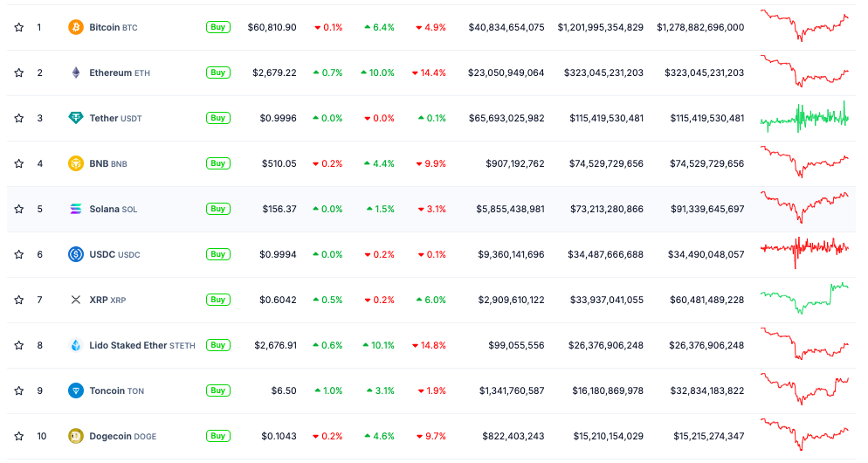Click the Lido Staked Ether droplet icon
This screenshot has height=463, width=868.
[76, 345]
